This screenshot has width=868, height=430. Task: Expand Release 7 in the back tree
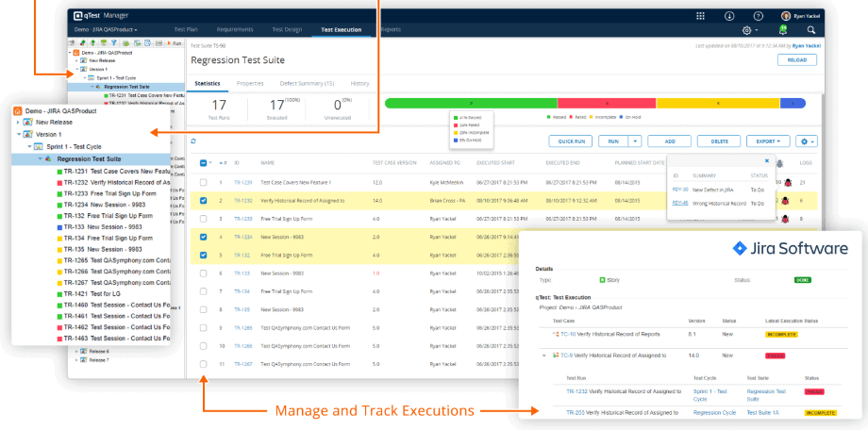click(77, 359)
